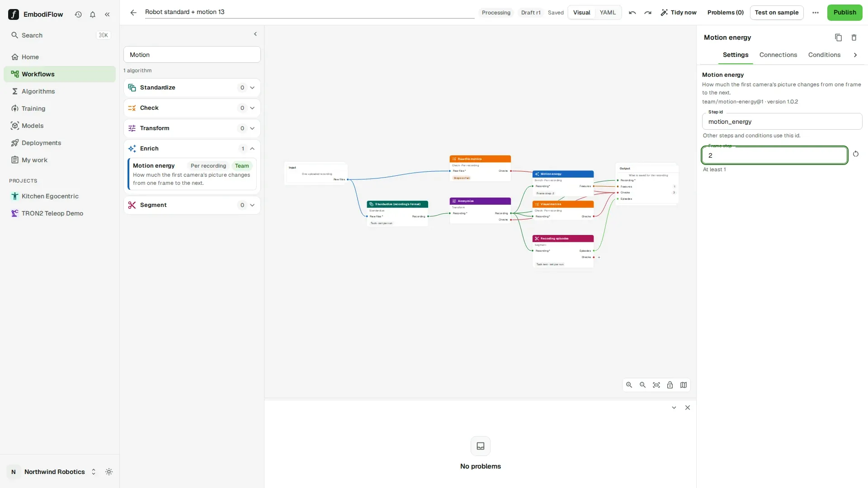
Task: Delete the Motion energy step
Action: tap(854, 38)
